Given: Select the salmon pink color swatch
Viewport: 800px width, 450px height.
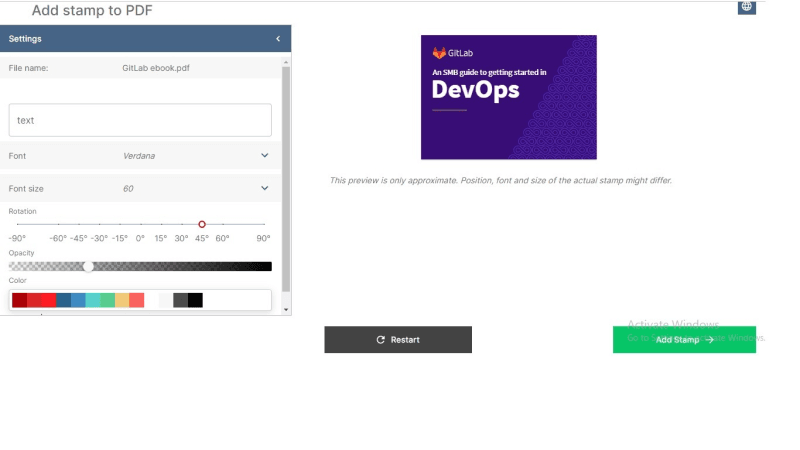Looking at the screenshot, I should point(137,300).
